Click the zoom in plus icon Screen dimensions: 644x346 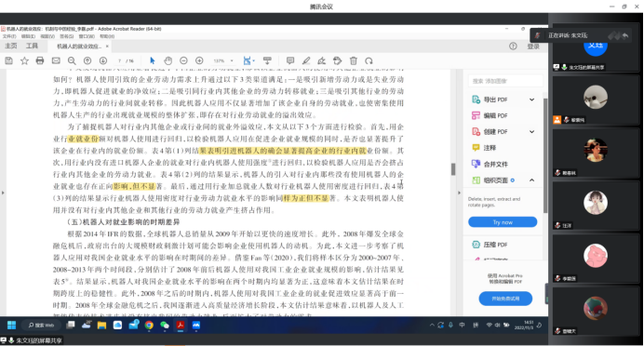[199, 60]
